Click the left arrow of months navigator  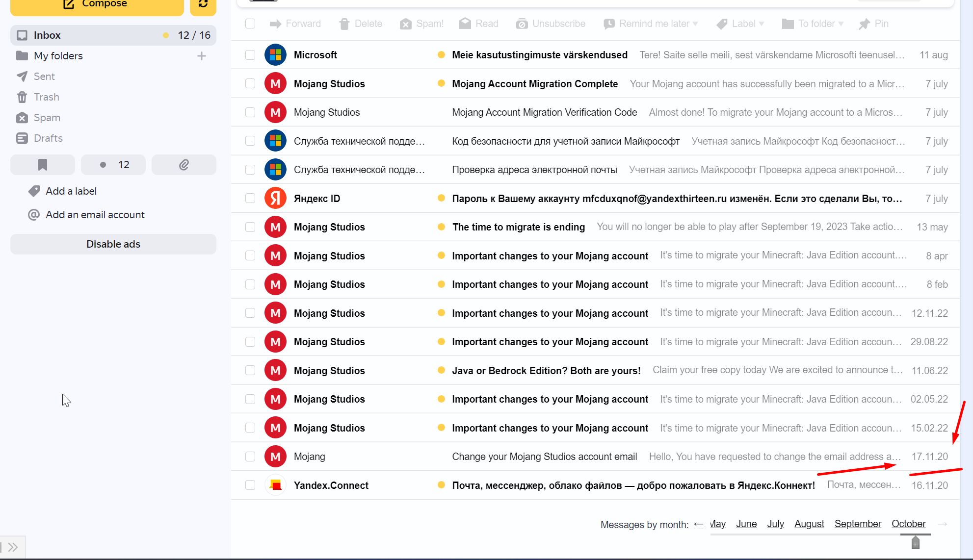point(699,525)
